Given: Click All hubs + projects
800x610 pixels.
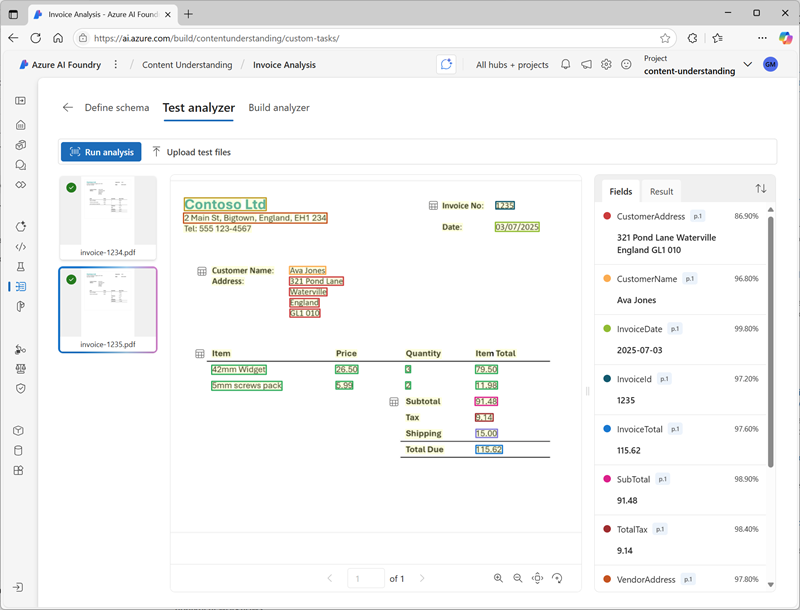Looking at the screenshot, I should coord(512,65).
